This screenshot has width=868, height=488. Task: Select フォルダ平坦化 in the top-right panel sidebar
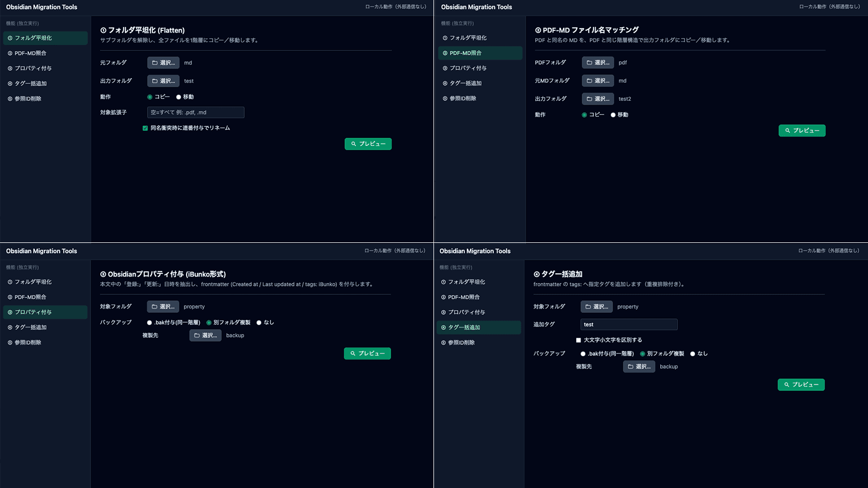[480, 38]
